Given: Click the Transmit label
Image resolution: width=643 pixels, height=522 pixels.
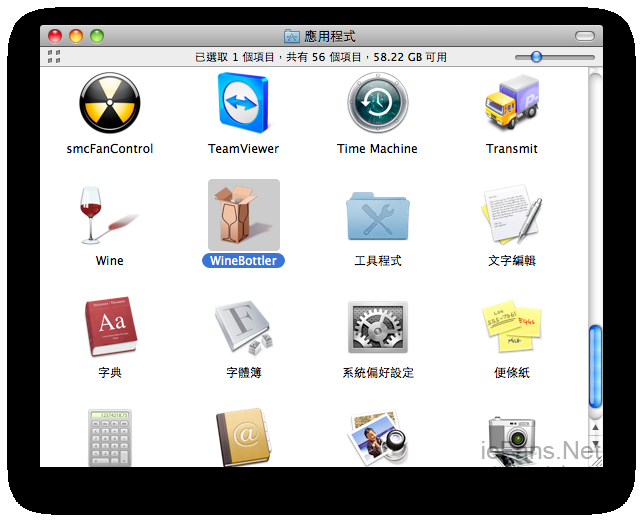Looking at the screenshot, I should [x=512, y=148].
